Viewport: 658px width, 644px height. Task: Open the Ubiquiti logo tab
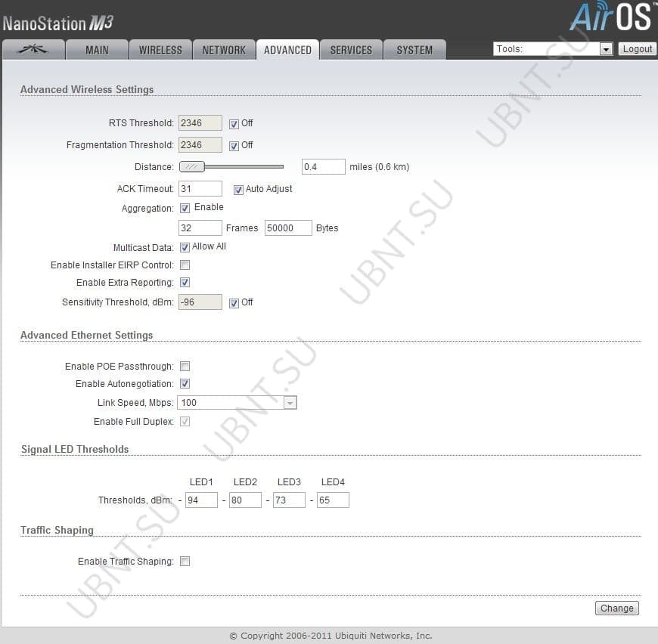tap(33, 50)
